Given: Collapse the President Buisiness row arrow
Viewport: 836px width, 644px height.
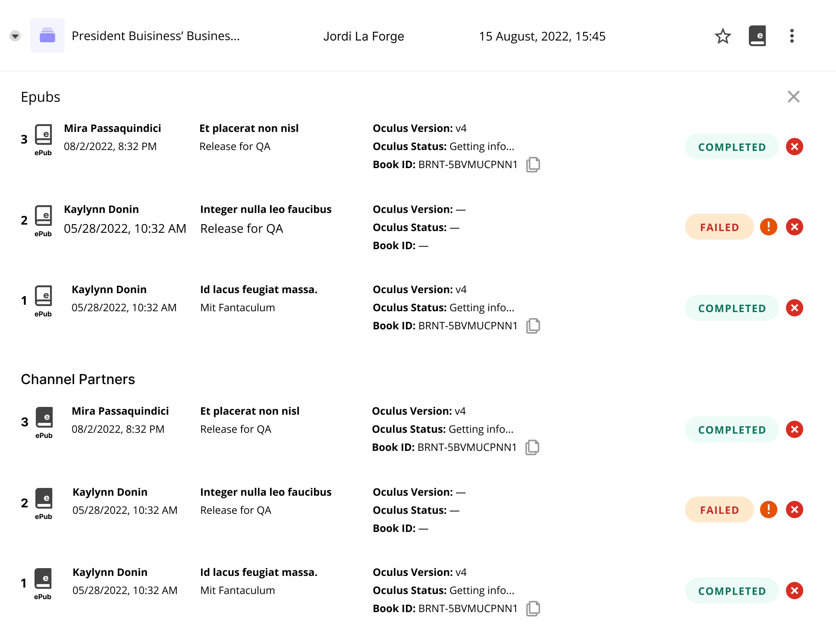Looking at the screenshot, I should click(x=15, y=36).
